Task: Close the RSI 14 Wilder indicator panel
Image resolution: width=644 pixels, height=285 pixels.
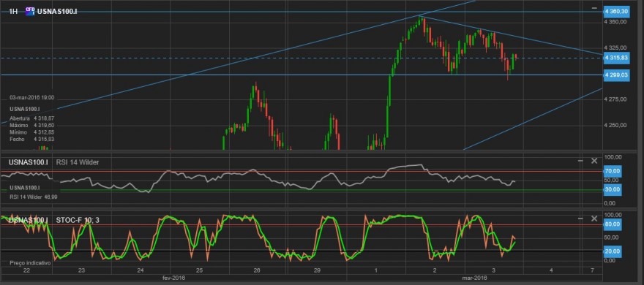Action: coord(594,161)
